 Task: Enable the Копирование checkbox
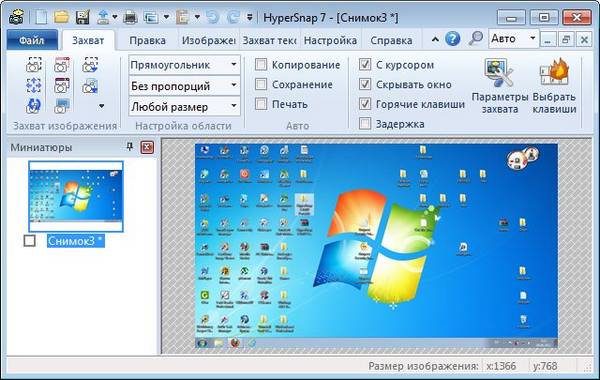(261, 64)
